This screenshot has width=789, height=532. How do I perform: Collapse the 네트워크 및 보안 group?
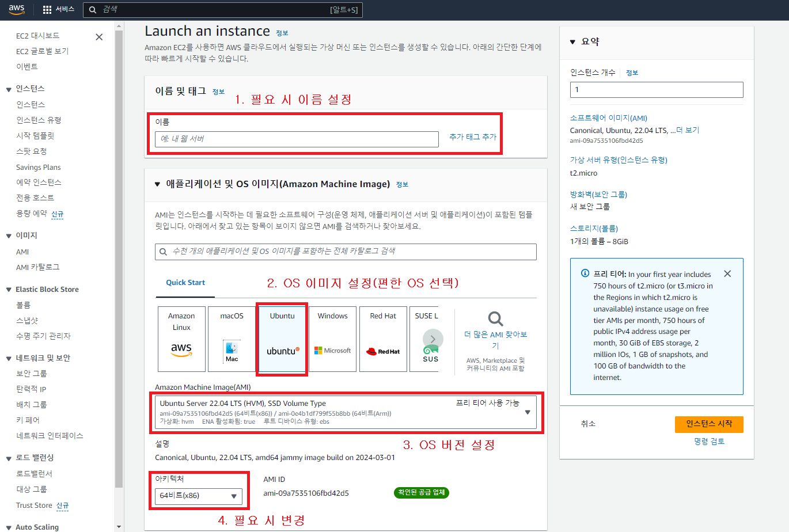pos(9,359)
